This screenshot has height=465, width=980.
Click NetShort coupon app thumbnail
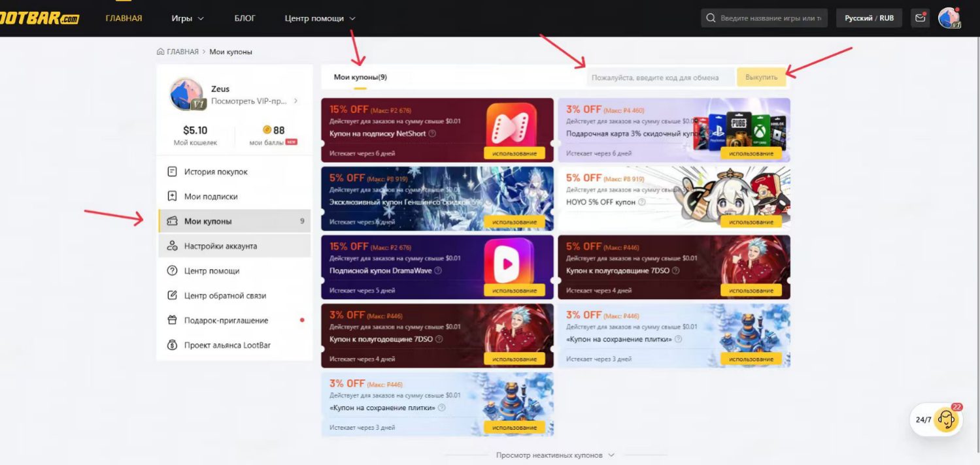click(x=512, y=125)
